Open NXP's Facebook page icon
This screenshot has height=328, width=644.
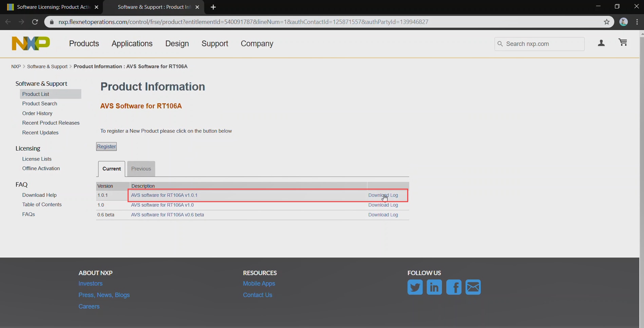(x=454, y=287)
